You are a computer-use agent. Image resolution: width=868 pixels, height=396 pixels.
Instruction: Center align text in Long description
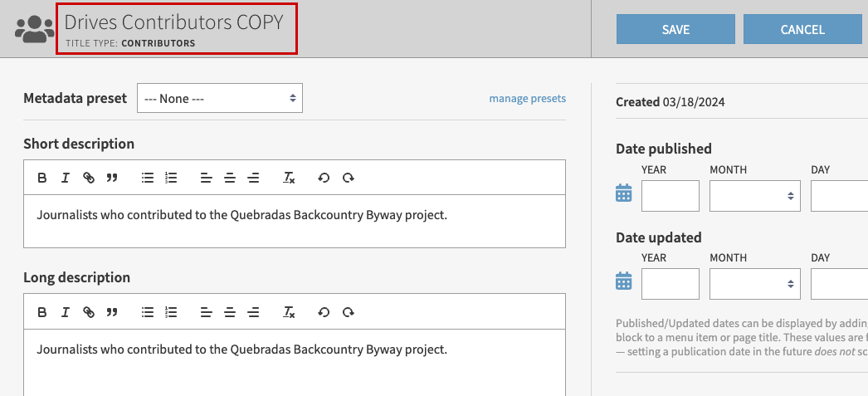click(230, 312)
